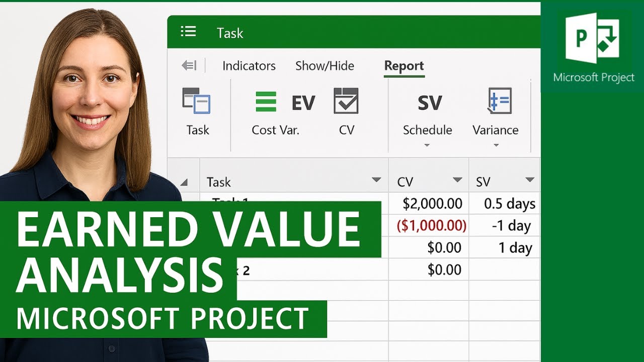
Task: Click the Task title in green header
Action: 230,33
